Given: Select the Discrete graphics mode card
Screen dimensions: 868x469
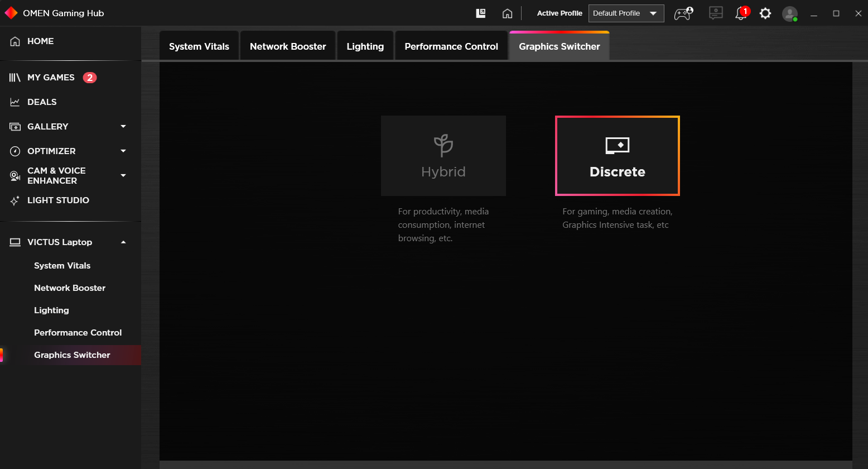Looking at the screenshot, I should click(618, 156).
